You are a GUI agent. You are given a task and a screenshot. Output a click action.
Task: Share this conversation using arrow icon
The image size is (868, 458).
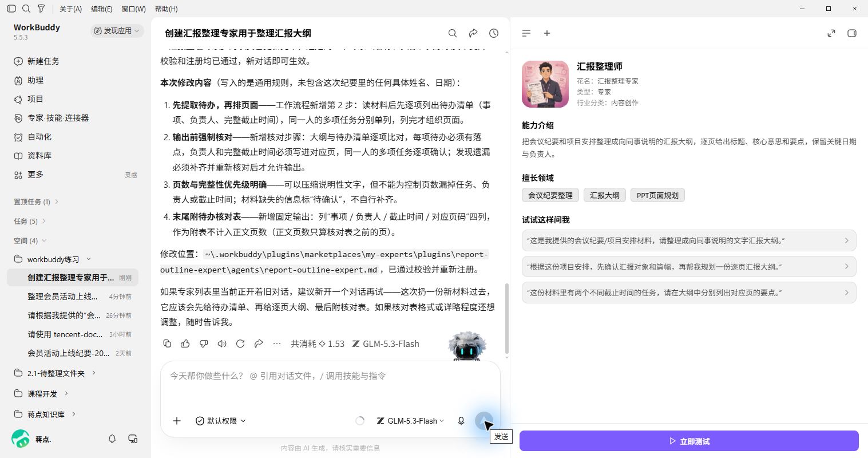click(x=473, y=33)
